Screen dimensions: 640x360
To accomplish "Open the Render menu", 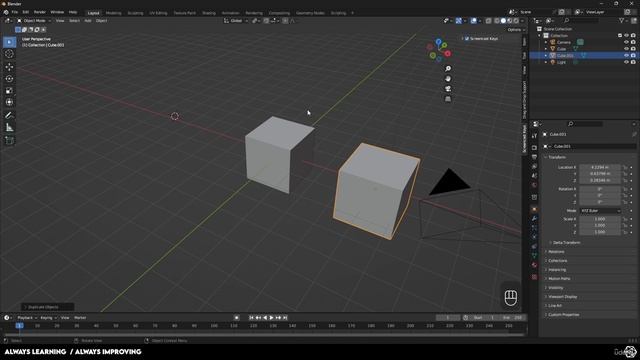I will pyautogui.click(x=40, y=12).
